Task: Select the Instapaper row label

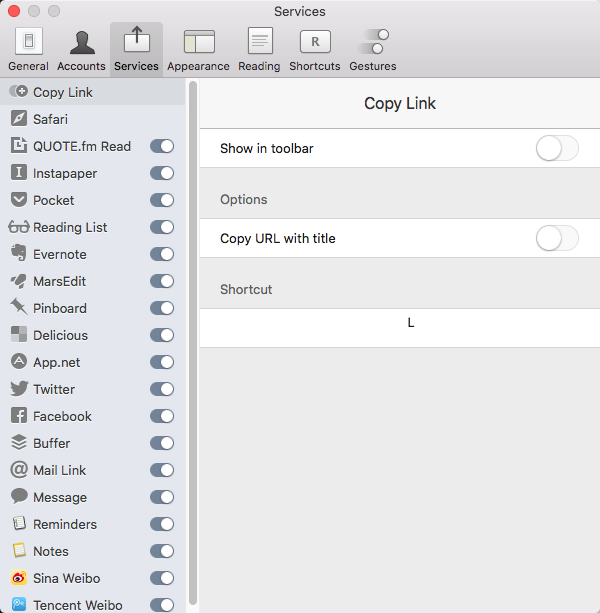Action: (x=65, y=174)
